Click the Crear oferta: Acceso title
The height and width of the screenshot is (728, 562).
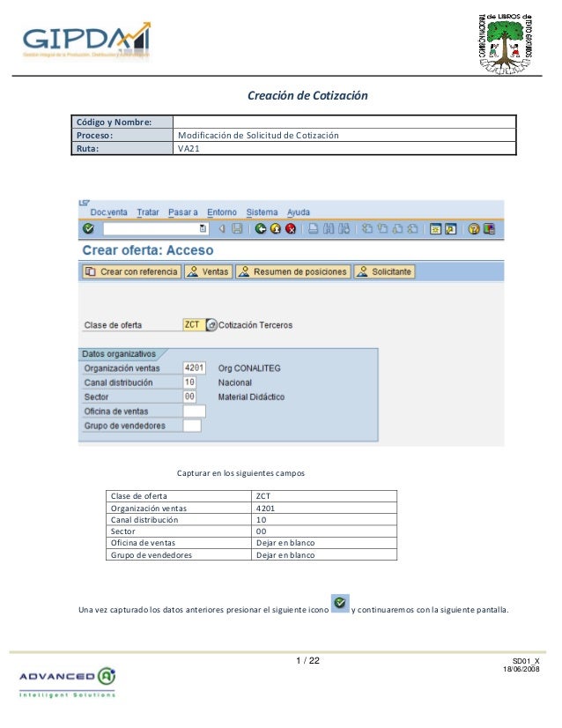tap(148, 250)
